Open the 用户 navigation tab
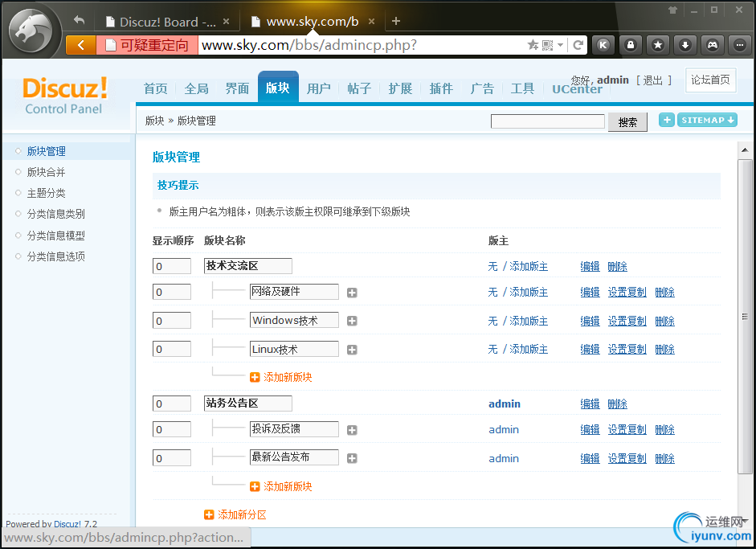Screen dimensions: 756x549 click(319, 88)
